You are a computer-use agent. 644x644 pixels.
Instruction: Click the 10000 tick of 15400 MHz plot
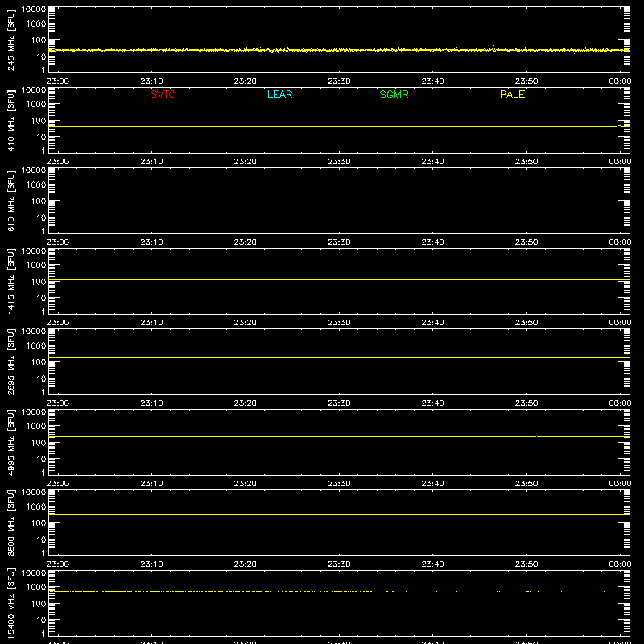[34, 573]
